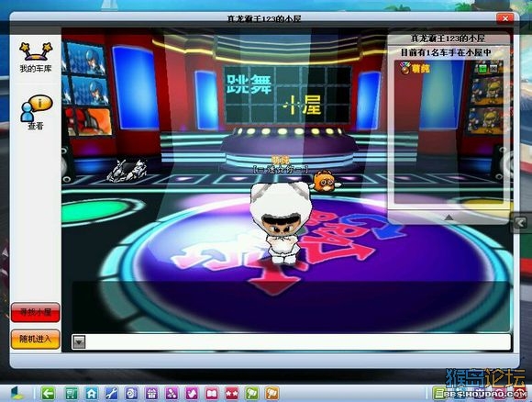Click the panel title 真龙霸王123的小屋

click(448, 39)
